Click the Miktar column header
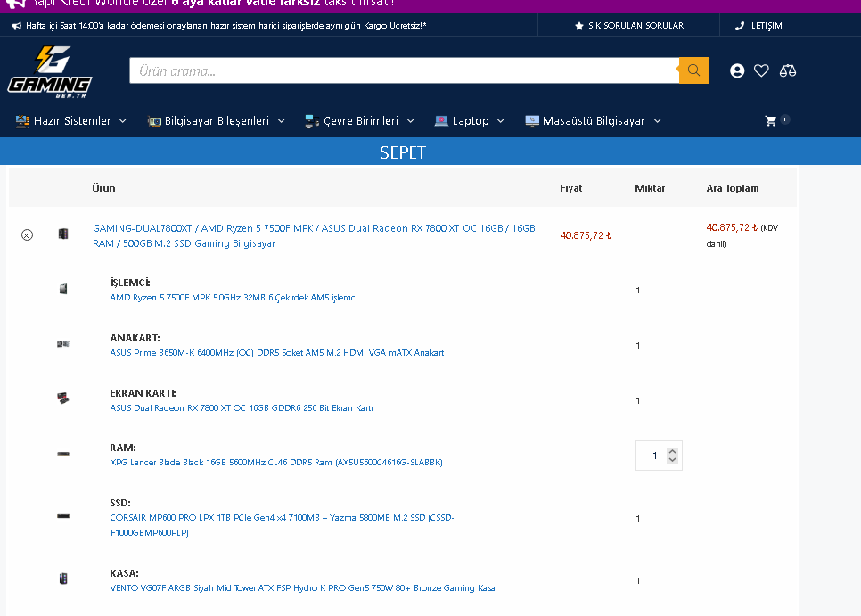Screen dimensions: 861x616 tap(650, 188)
